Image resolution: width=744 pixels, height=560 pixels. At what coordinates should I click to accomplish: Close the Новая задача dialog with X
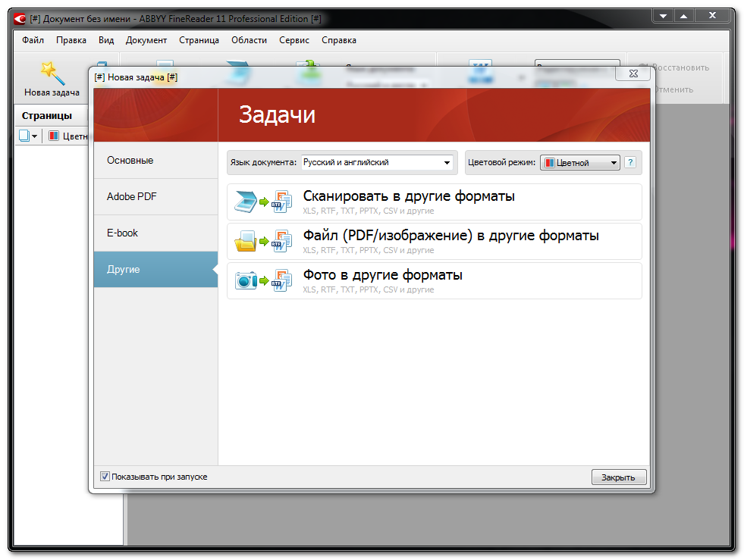pos(633,73)
